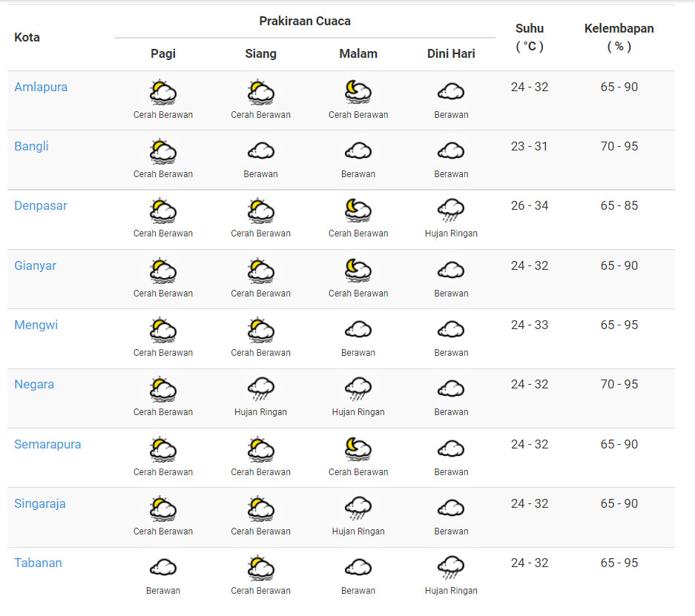This screenshot has width=695, height=616.
Task: Click the Dini Hari column header
Action: [x=451, y=53]
